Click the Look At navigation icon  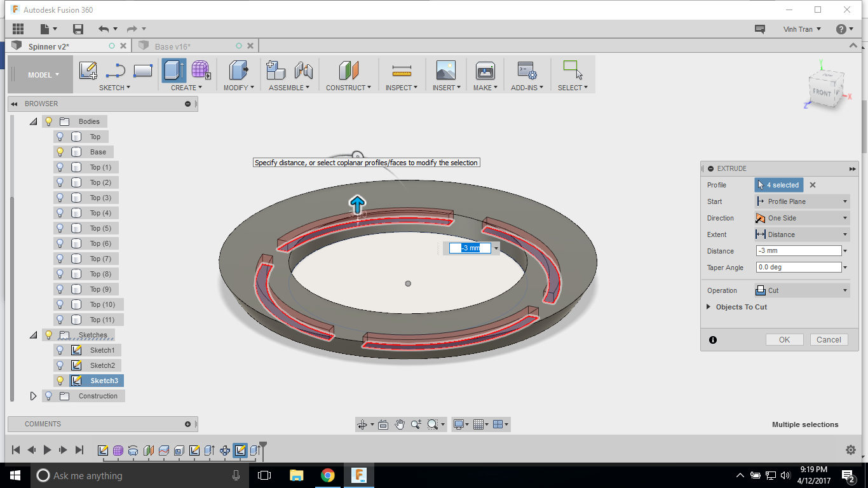click(x=383, y=424)
